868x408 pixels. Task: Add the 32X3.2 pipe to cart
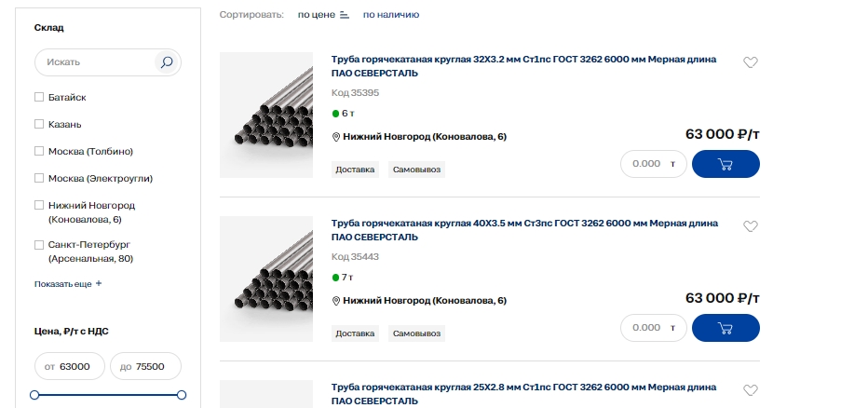click(726, 164)
